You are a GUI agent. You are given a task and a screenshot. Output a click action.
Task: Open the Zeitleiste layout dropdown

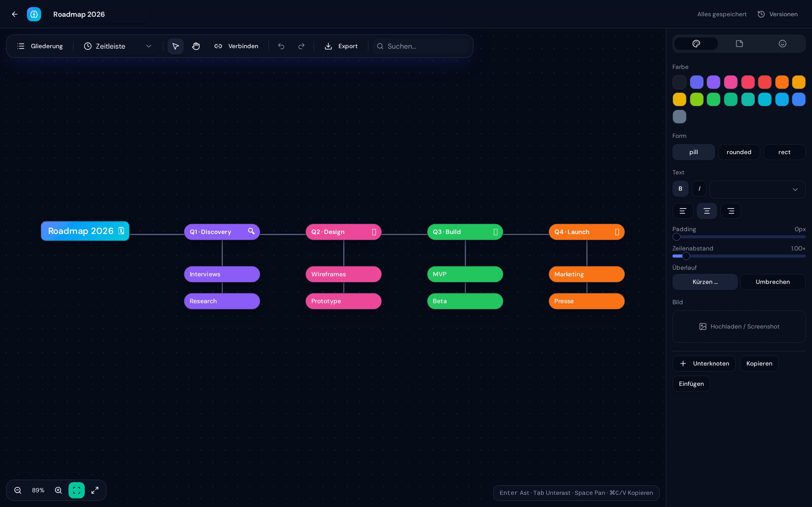pyautogui.click(x=117, y=46)
